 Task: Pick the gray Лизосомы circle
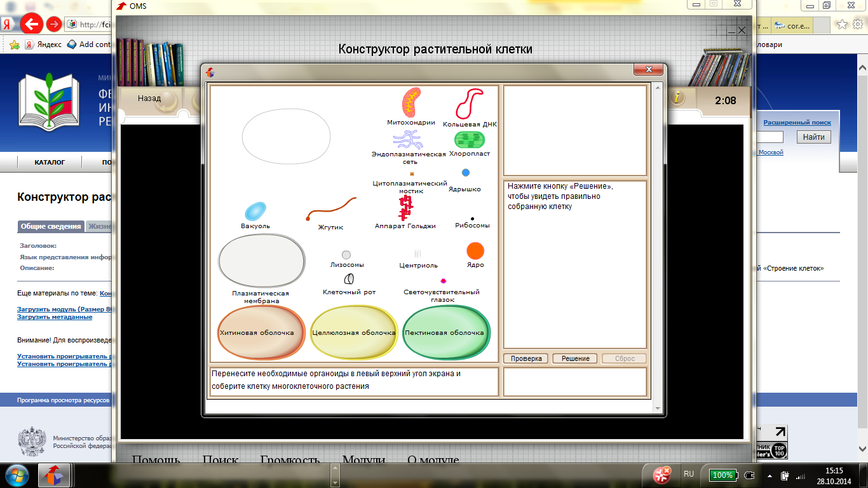(346, 255)
